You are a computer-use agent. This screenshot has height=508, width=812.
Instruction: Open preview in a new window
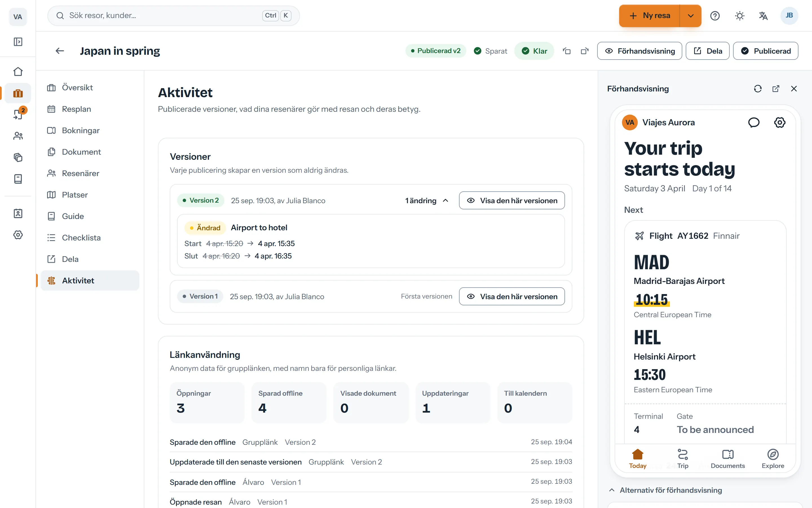click(776, 89)
